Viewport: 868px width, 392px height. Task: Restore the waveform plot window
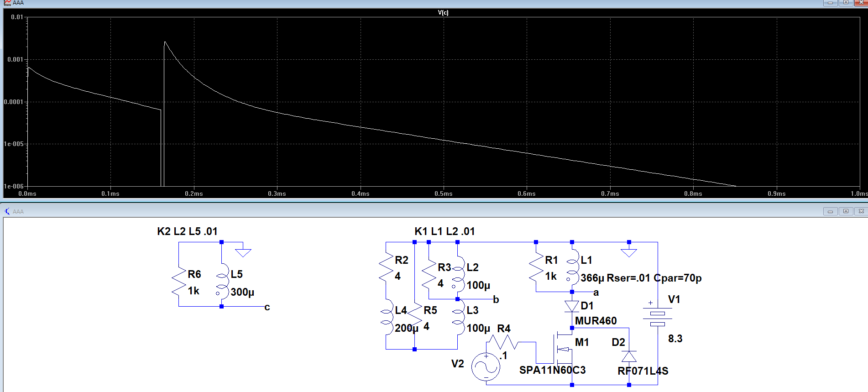tap(846, 3)
